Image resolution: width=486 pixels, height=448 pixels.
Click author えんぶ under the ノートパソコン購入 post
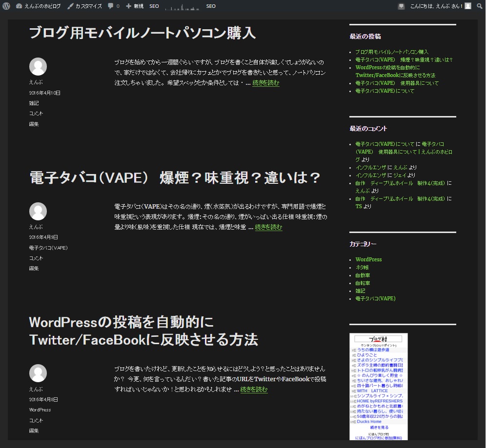coord(36,82)
